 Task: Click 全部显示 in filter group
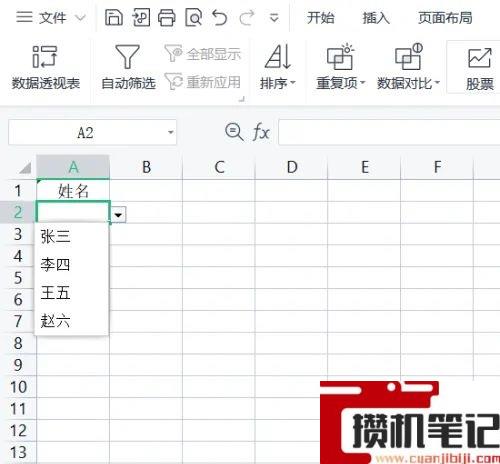click(203, 54)
